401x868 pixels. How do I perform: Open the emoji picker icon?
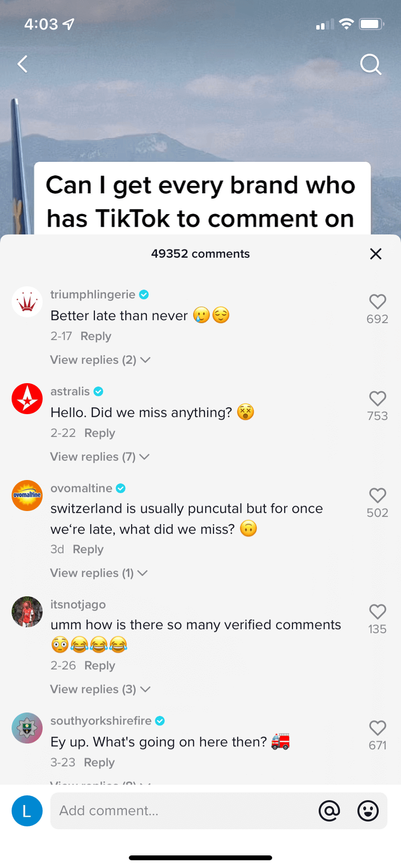368,810
